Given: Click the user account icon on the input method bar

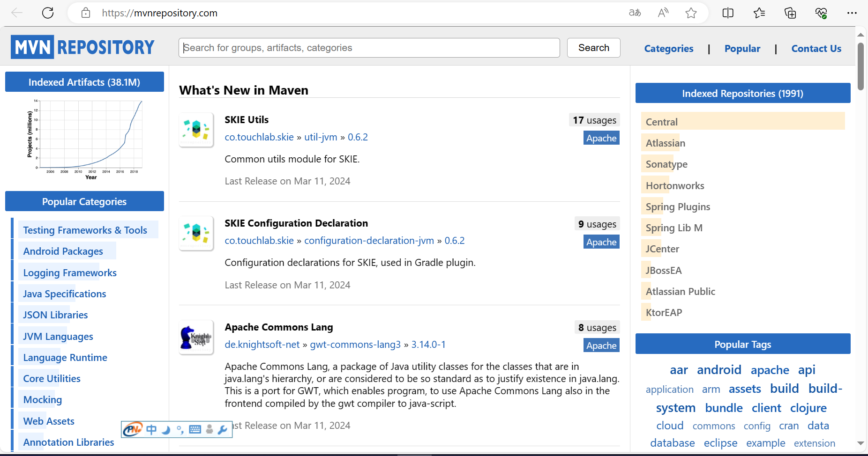Looking at the screenshot, I should 210,429.
